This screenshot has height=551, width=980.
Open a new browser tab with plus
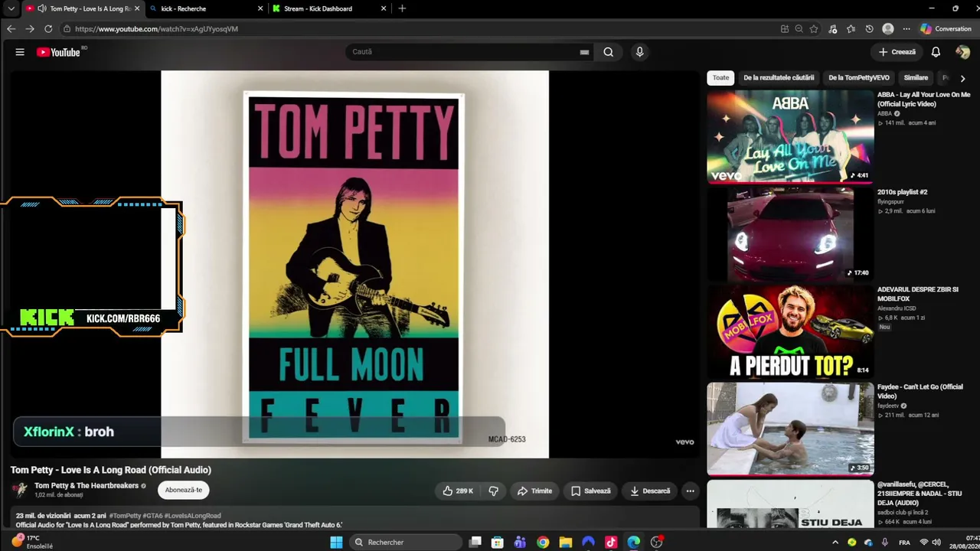point(402,8)
